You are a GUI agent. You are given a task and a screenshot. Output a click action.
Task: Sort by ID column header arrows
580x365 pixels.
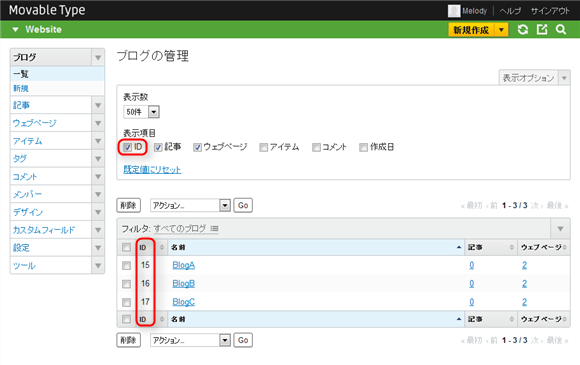coord(162,247)
